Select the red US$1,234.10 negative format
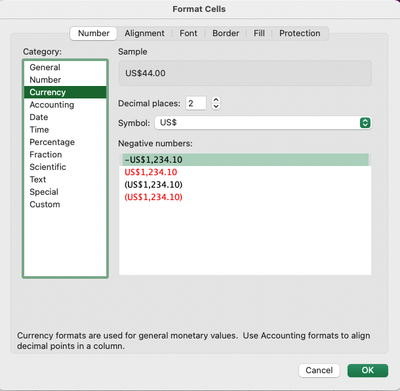The width and height of the screenshot is (400, 391). 246,172
